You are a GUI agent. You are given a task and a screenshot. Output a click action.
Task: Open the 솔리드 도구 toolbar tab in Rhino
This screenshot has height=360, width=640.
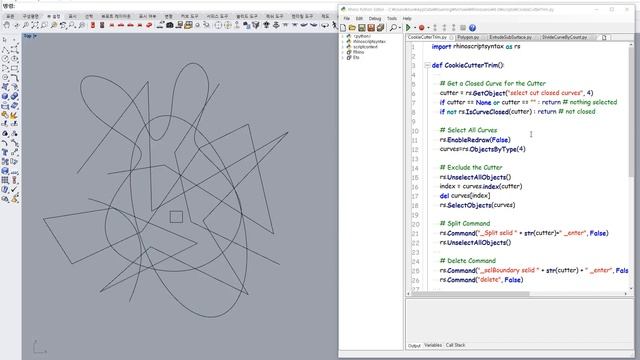(247, 16)
